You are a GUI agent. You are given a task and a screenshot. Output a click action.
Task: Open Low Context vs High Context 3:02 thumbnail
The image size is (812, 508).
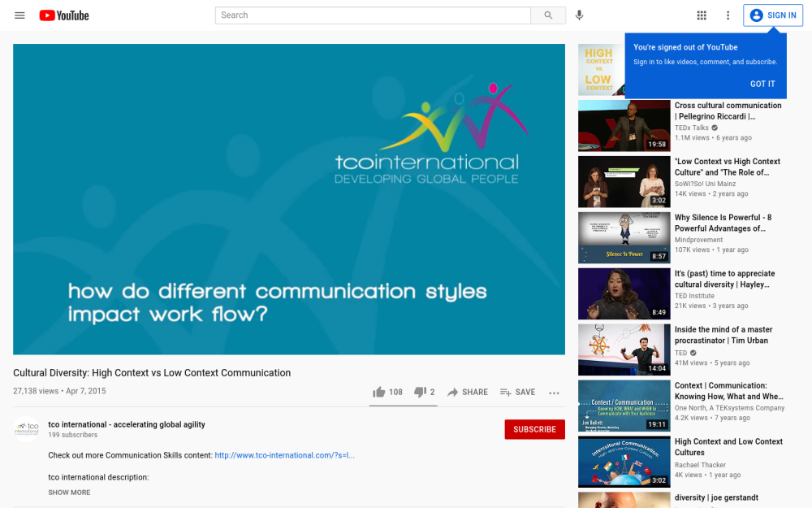(x=624, y=182)
